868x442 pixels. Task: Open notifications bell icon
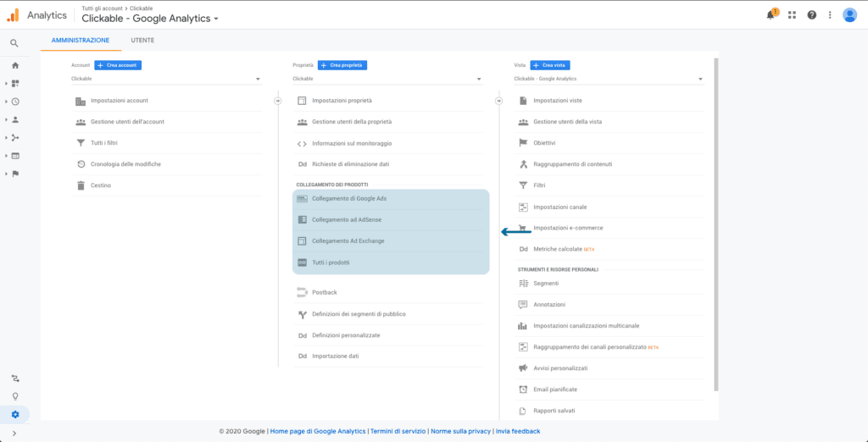(x=771, y=14)
